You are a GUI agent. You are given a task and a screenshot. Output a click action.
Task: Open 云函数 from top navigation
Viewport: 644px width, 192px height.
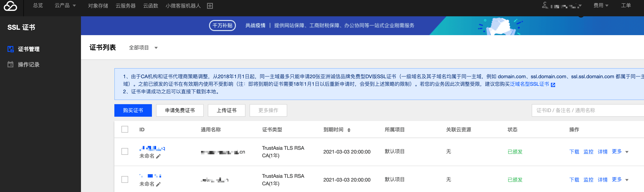coord(150,6)
